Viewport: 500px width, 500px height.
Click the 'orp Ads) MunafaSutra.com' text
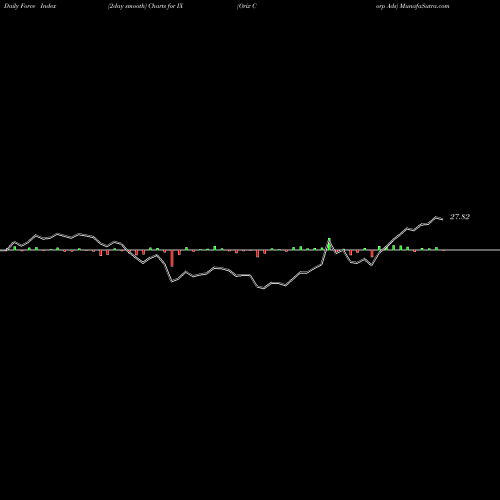tap(412, 6)
